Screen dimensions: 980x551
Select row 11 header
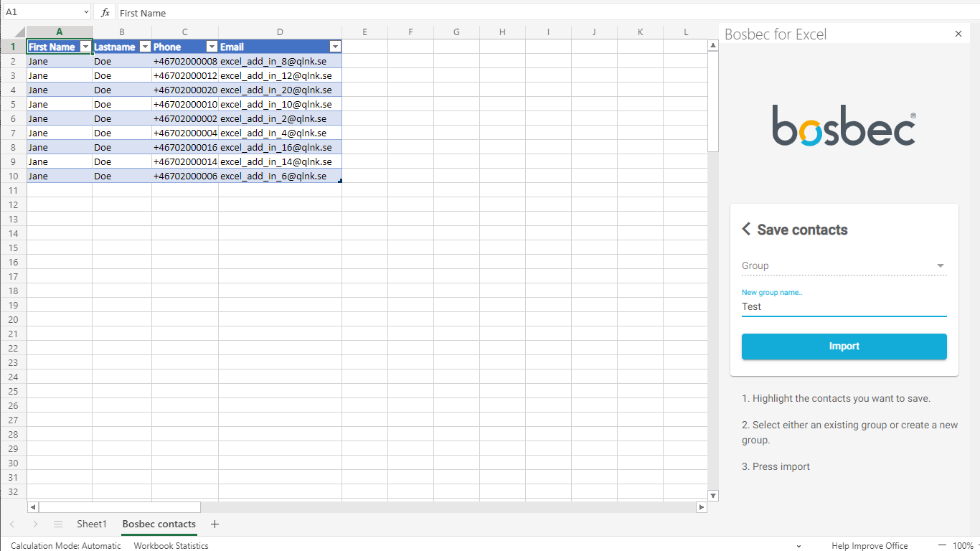pyautogui.click(x=14, y=190)
